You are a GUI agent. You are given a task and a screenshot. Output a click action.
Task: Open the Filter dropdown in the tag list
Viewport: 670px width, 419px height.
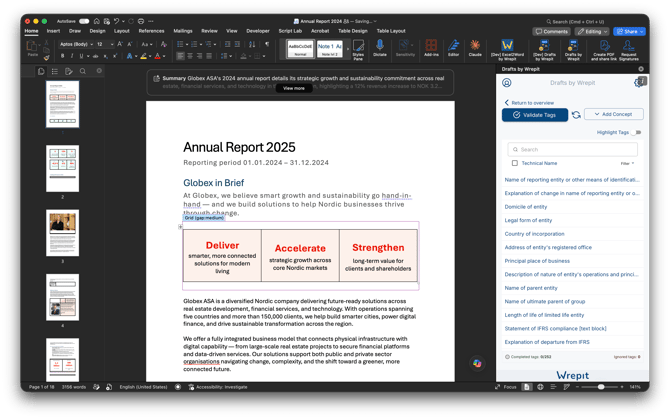(x=627, y=164)
